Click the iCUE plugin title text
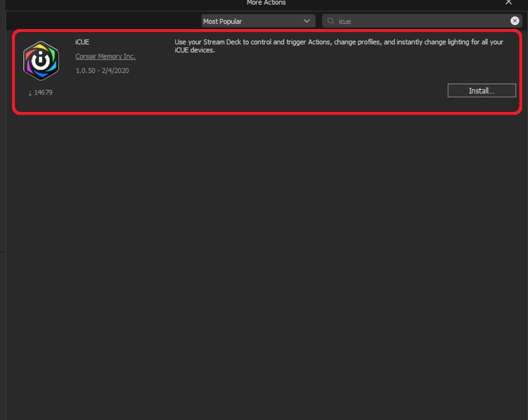The width and height of the screenshot is (528, 420). [x=83, y=42]
